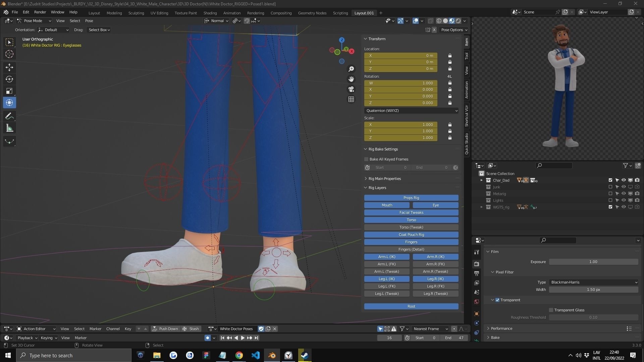
Task: Select the Annotate pencil tool
Action: [9, 116]
